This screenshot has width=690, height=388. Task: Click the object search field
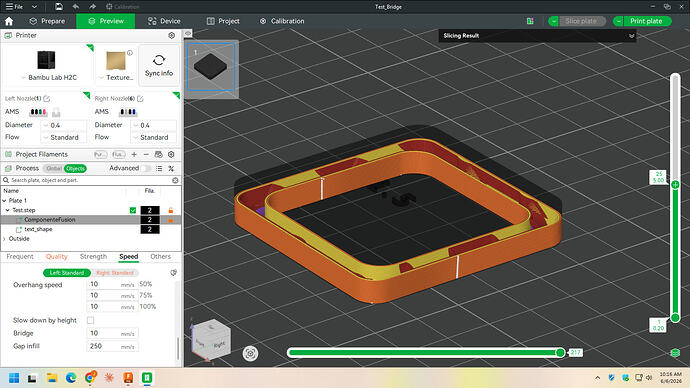click(87, 180)
